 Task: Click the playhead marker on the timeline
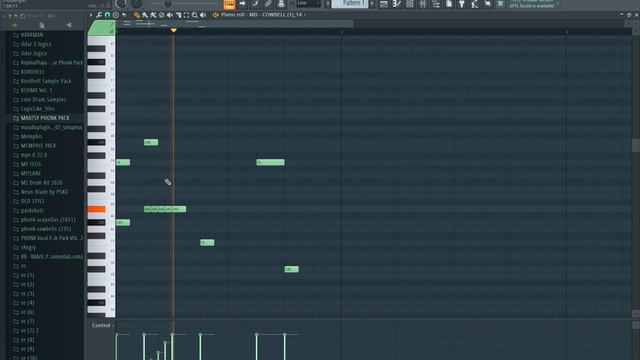coord(173,30)
